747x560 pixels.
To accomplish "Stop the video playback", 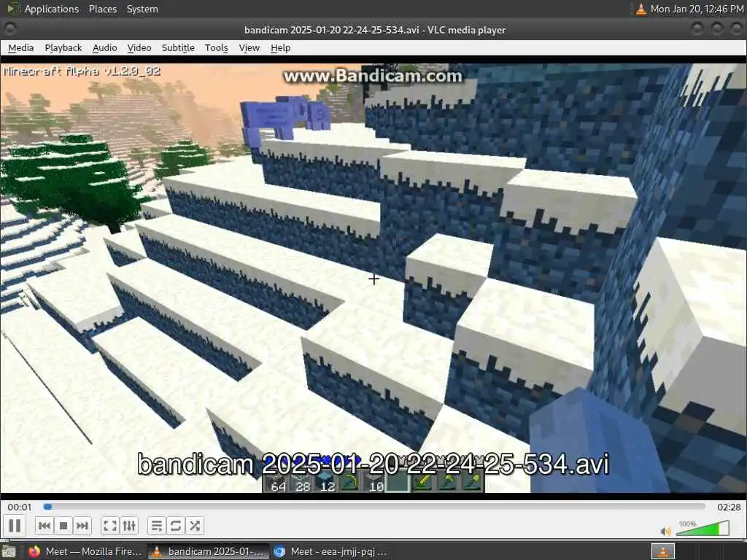I will click(x=63, y=526).
